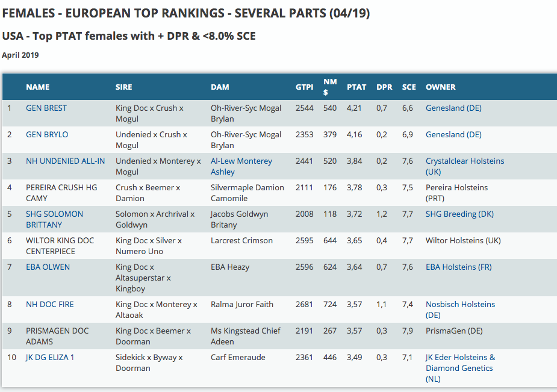Click the GTPI column header
The width and height of the screenshot is (557, 392).
pos(304,87)
